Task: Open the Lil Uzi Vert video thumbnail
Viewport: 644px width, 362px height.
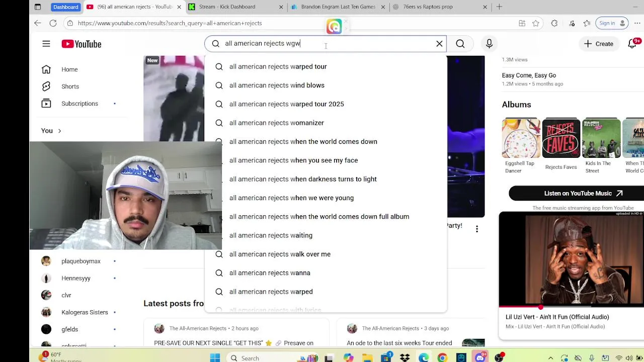Action: click(572, 260)
